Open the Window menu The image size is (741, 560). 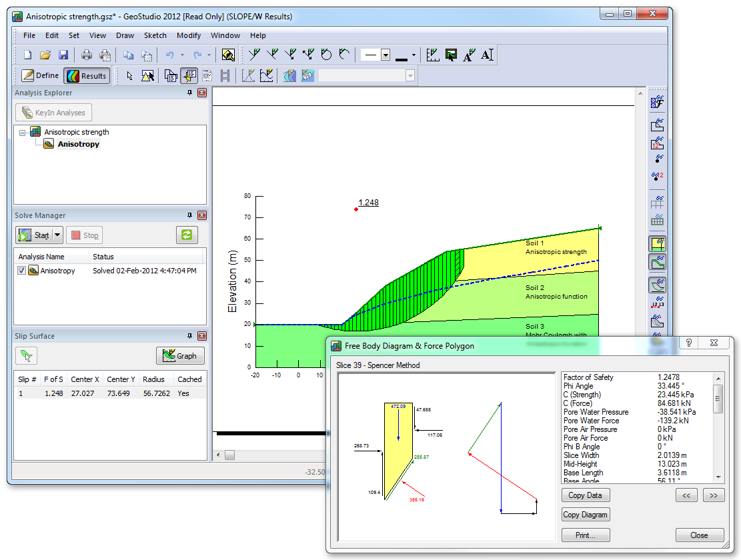(x=225, y=35)
